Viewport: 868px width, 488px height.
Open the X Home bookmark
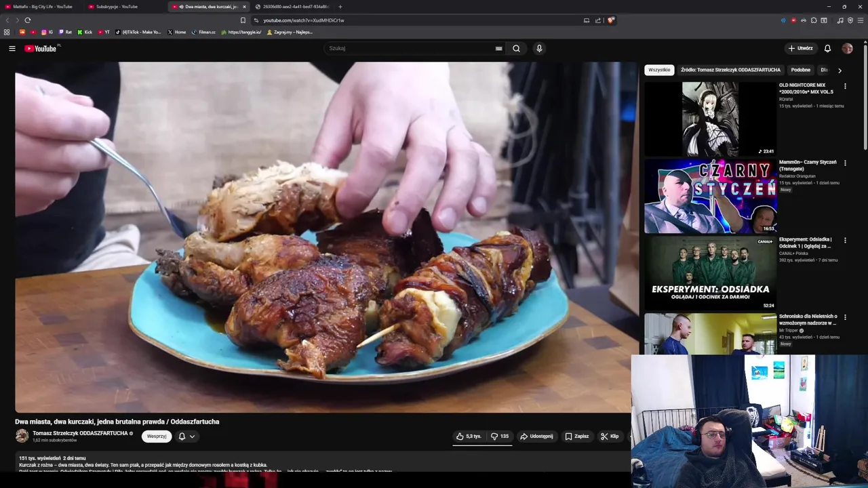[176, 32]
